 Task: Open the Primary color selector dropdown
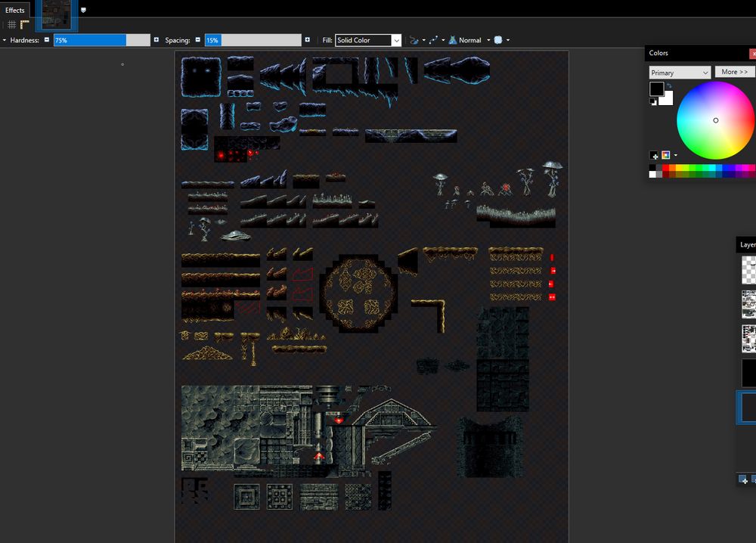click(680, 73)
